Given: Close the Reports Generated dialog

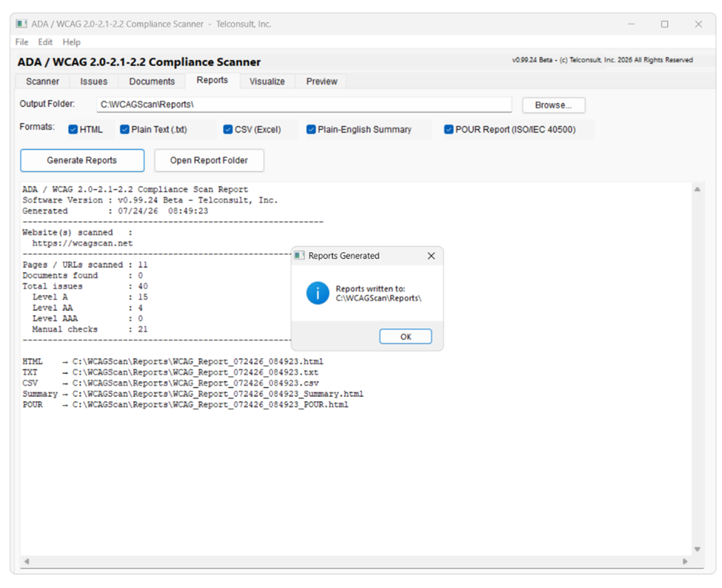Looking at the screenshot, I should 431,255.
